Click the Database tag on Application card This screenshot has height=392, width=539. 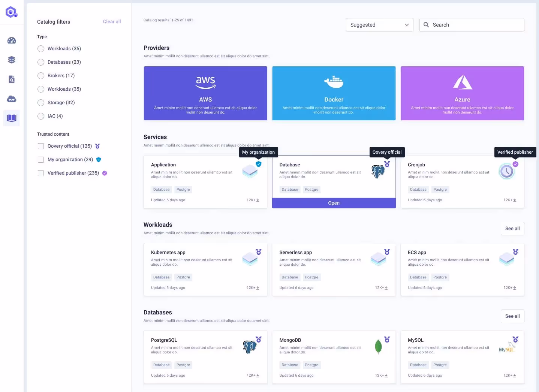click(162, 190)
